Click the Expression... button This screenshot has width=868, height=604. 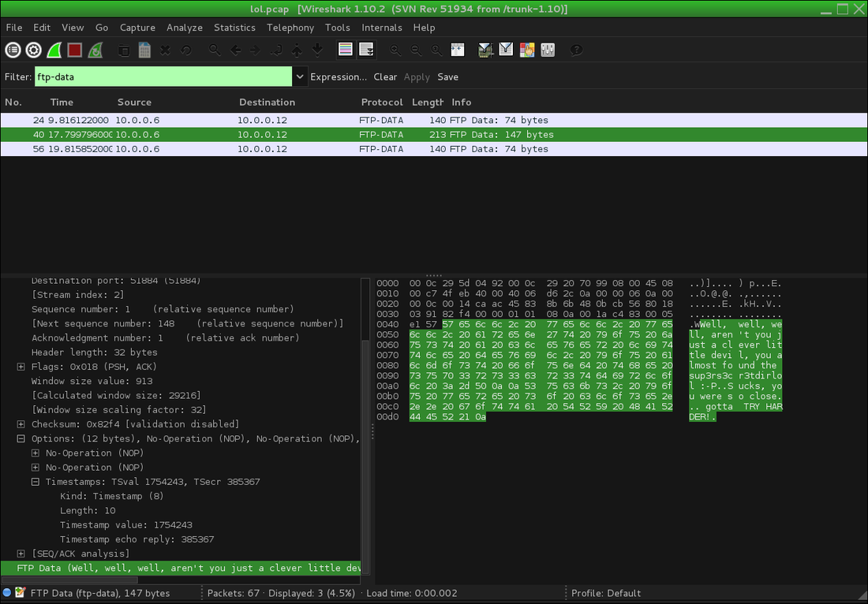[x=339, y=77]
